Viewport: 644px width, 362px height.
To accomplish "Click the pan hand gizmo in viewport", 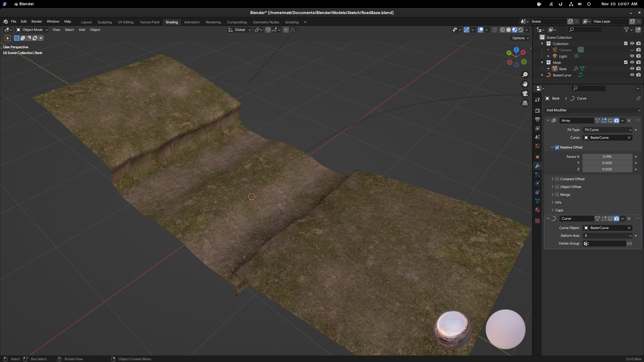I will click(x=525, y=84).
